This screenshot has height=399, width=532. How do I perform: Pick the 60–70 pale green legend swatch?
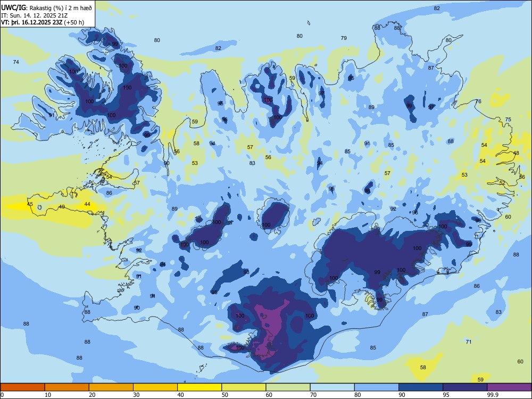(x=288, y=387)
